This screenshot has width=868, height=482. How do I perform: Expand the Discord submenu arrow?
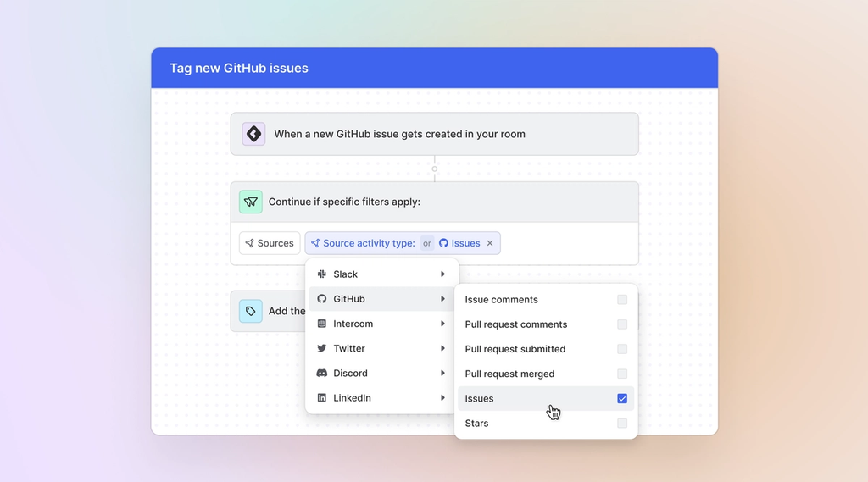[x=442, y=373]
